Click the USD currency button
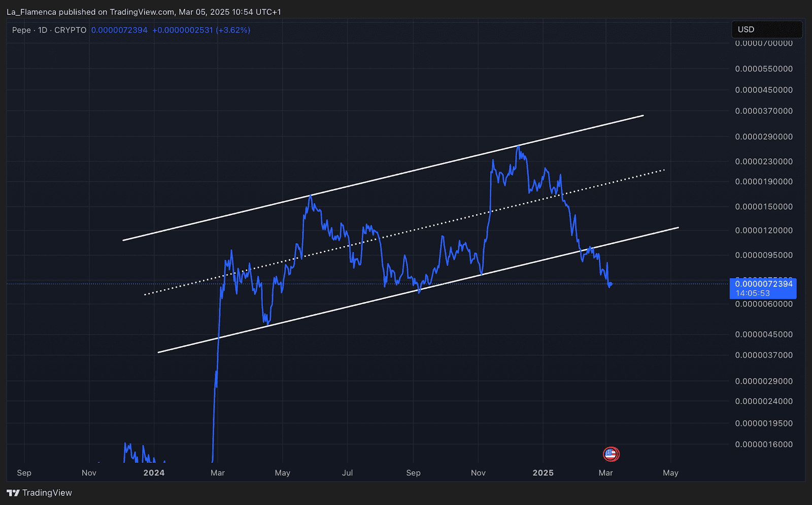This screenshot has height=505, width=812. click(766, 29)
